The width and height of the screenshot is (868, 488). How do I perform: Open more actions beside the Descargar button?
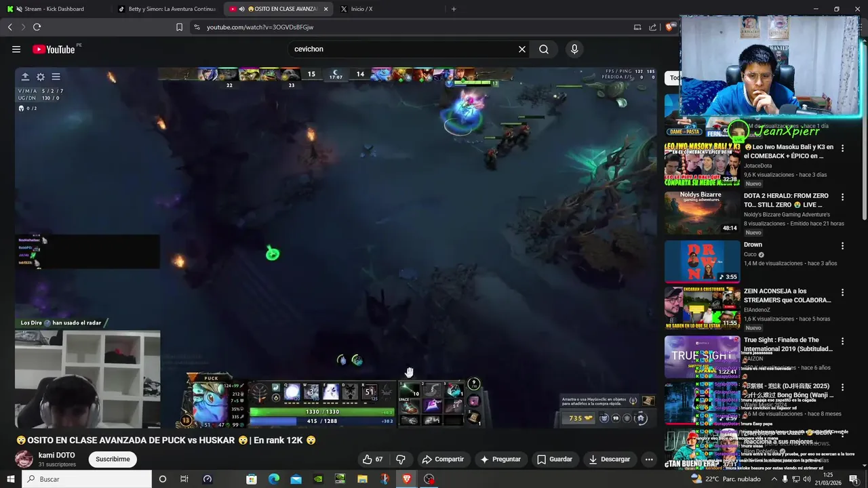pos(649,460)
